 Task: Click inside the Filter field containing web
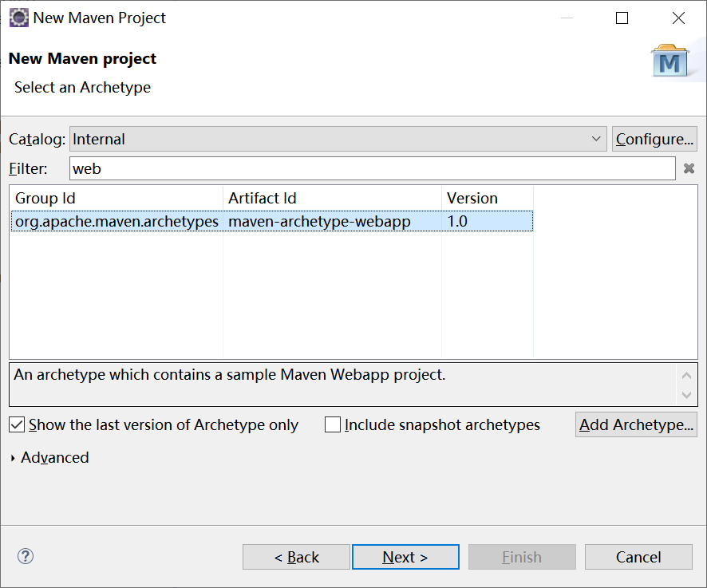click(x=373, y=168)
